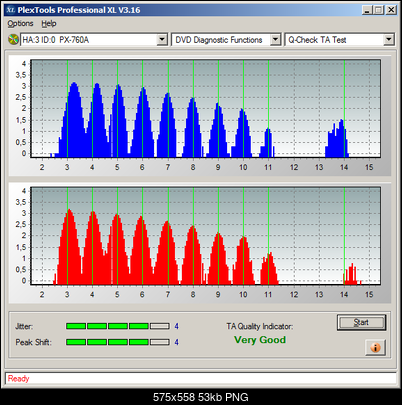Click the Very Good quality indicator text
This screenshot has height=405, width=402.
click(x=260, y=340)
